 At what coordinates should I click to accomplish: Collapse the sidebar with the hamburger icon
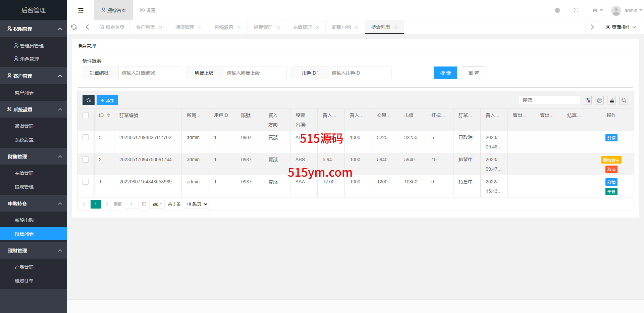pyautogui.click(x=81, y=10)
